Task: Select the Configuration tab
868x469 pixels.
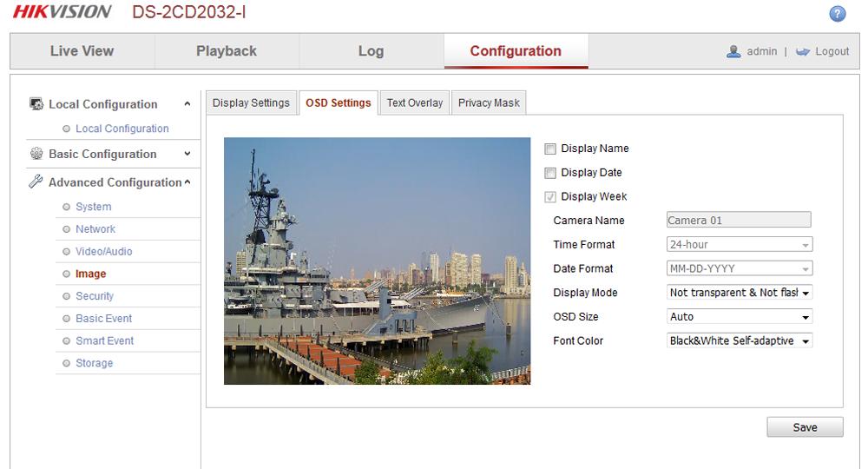Action: click(516, 51)
